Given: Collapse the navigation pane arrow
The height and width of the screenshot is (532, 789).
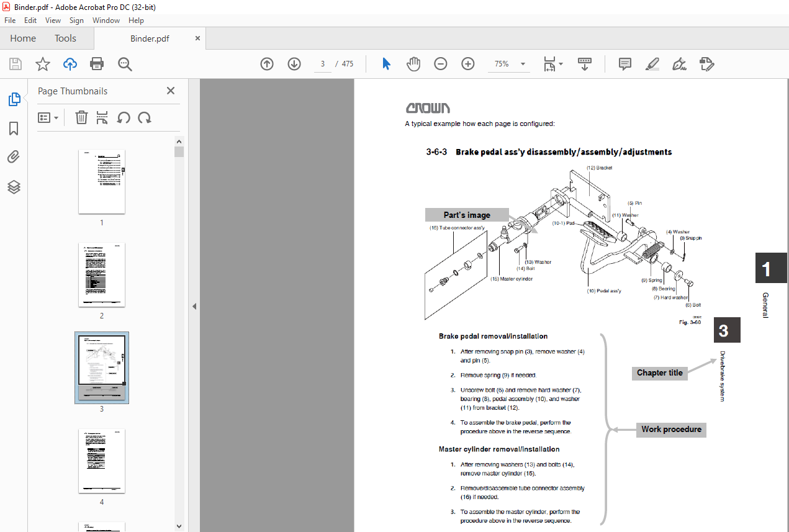Looking at the screenshot, I should [x=194, y=306].
